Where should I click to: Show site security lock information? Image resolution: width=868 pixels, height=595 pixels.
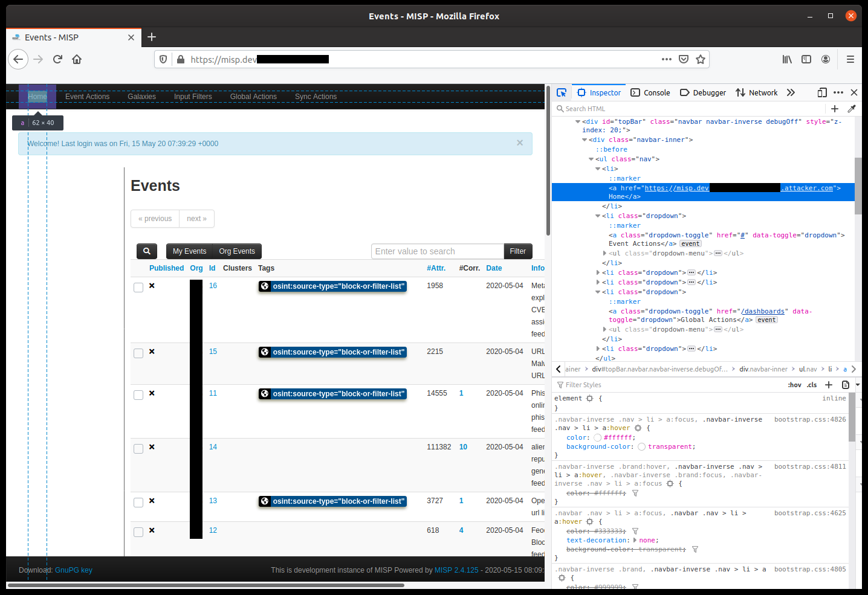[x=180, y=59]
